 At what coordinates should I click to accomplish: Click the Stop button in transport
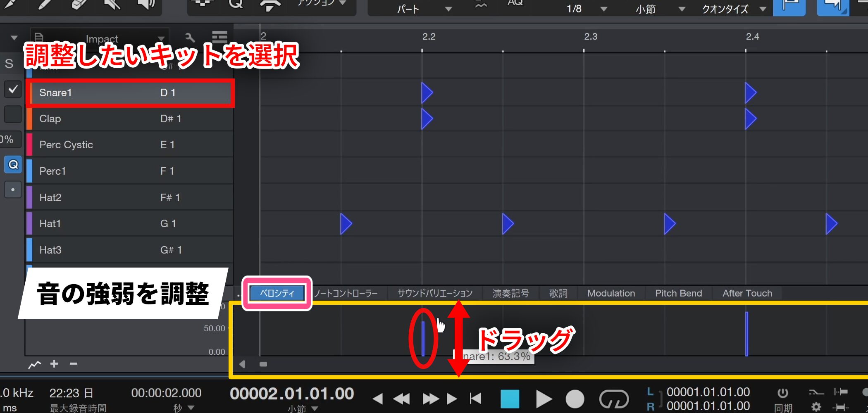510,399
